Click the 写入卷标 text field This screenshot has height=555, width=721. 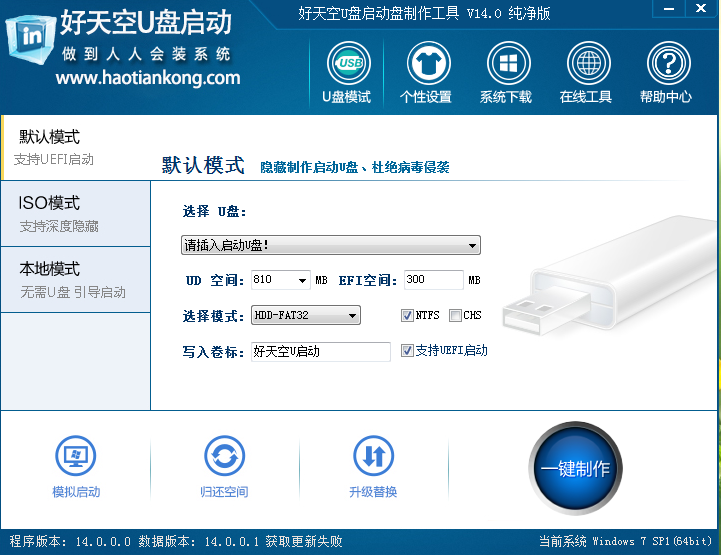tap(320, 352)
